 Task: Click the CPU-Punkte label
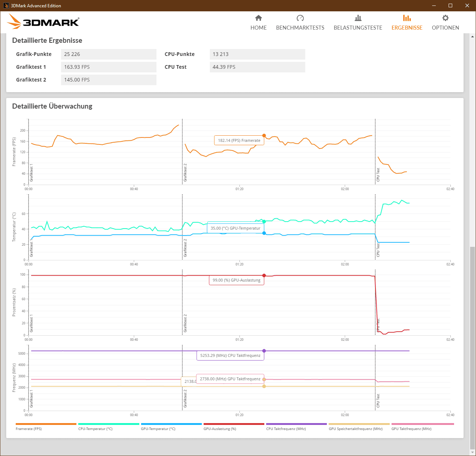(180, 54)
